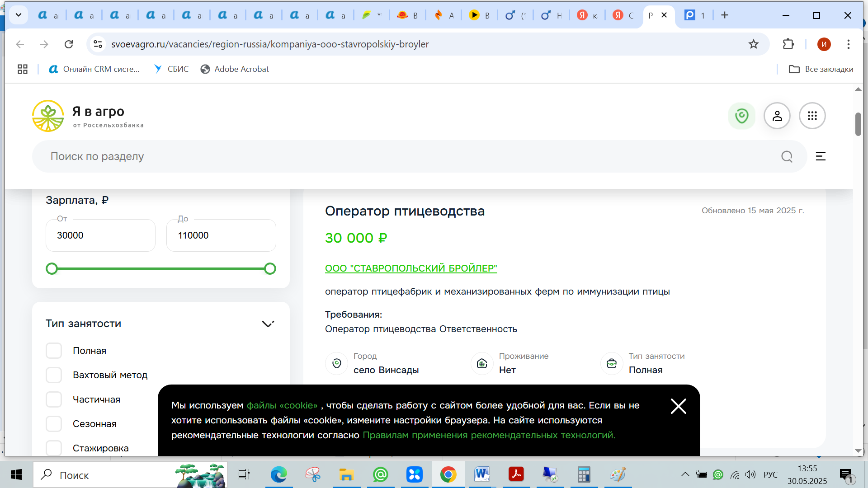Collapse the Тип занятости filter section
The width and height of the screenshot is (868, 488).
(268, 324)
